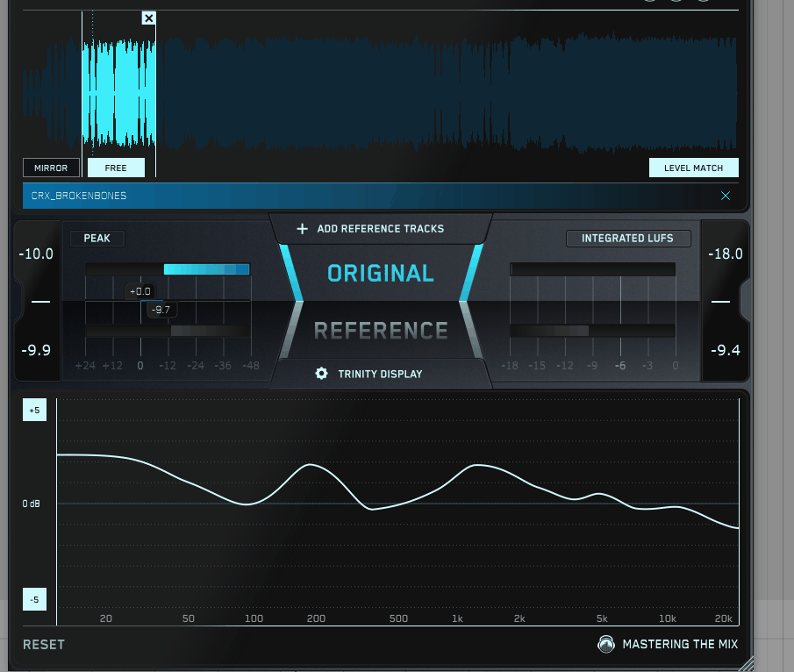794x672 pixels.
Task: Switch playback to REFERENCE
Action: click(x=380, y=331)
